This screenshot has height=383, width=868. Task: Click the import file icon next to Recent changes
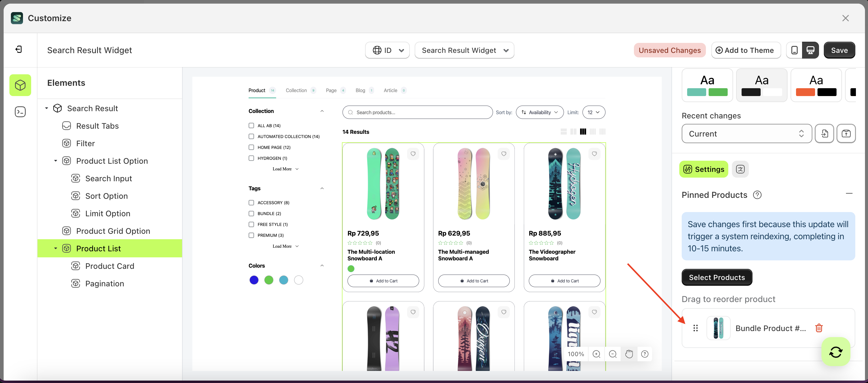click(824, 134)
